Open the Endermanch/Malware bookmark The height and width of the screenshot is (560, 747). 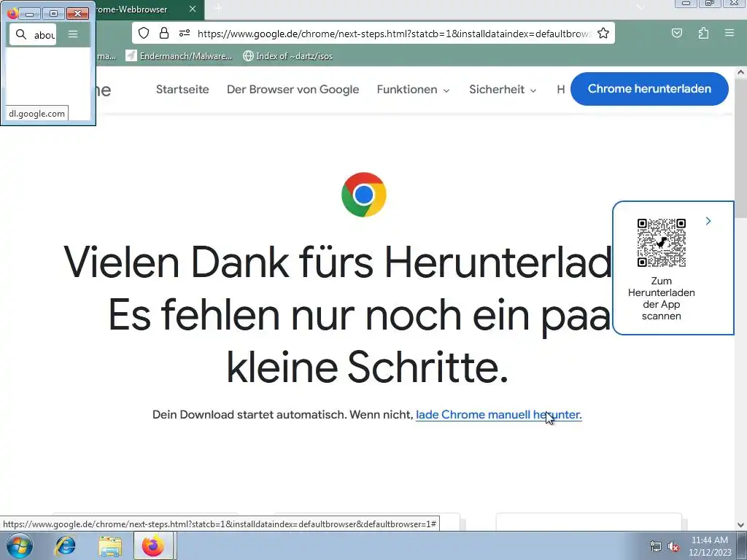tap(179, 55)
